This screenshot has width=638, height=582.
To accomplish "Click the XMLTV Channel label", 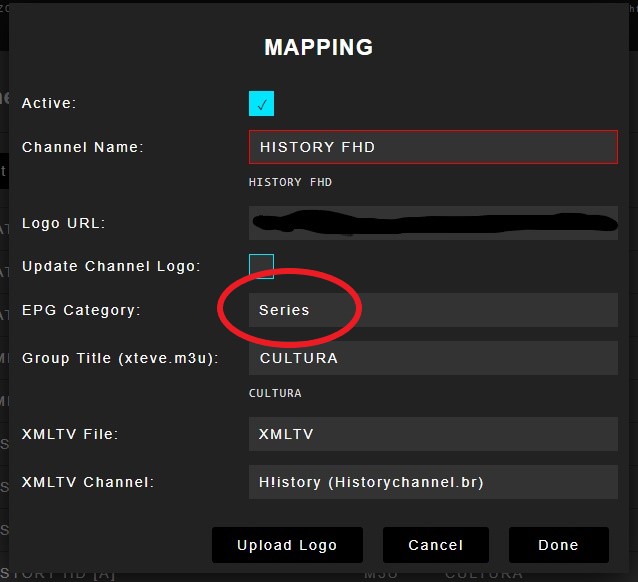I will 88,482.
